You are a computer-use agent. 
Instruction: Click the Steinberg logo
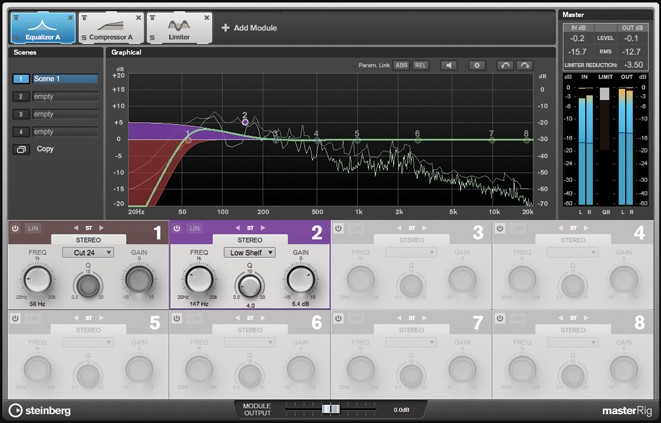40,410
